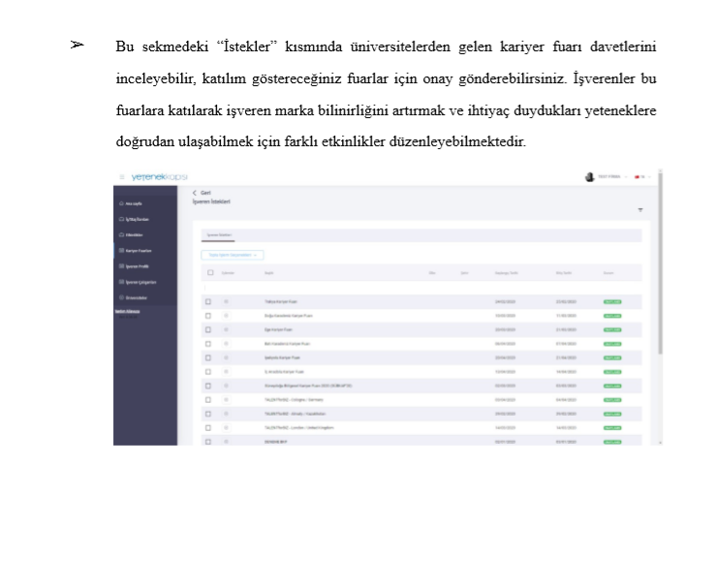
Task: Check the Trakya Kariyer Fuarı row checkbox
Action: coord(208,302)
